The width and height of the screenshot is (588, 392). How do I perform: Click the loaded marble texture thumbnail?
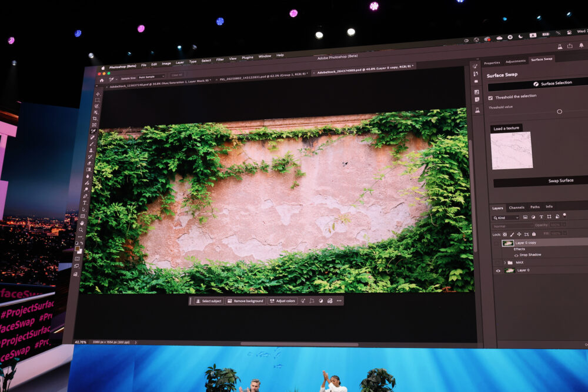[x=511, y=150]
